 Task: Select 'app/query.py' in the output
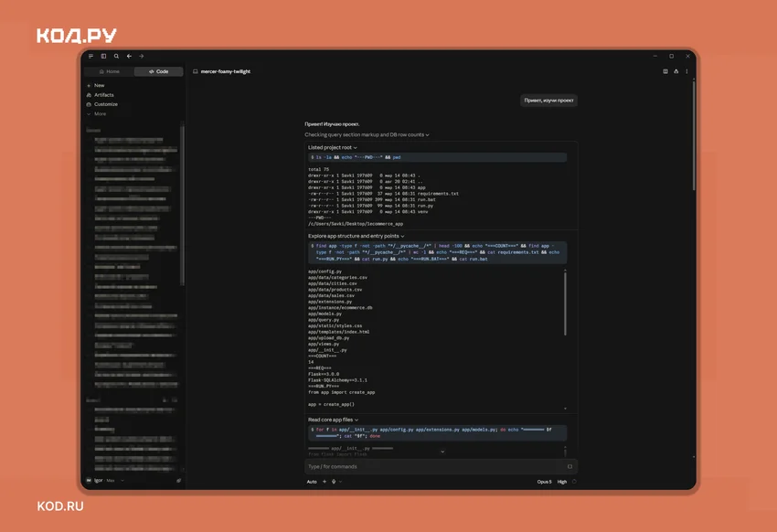324,320
